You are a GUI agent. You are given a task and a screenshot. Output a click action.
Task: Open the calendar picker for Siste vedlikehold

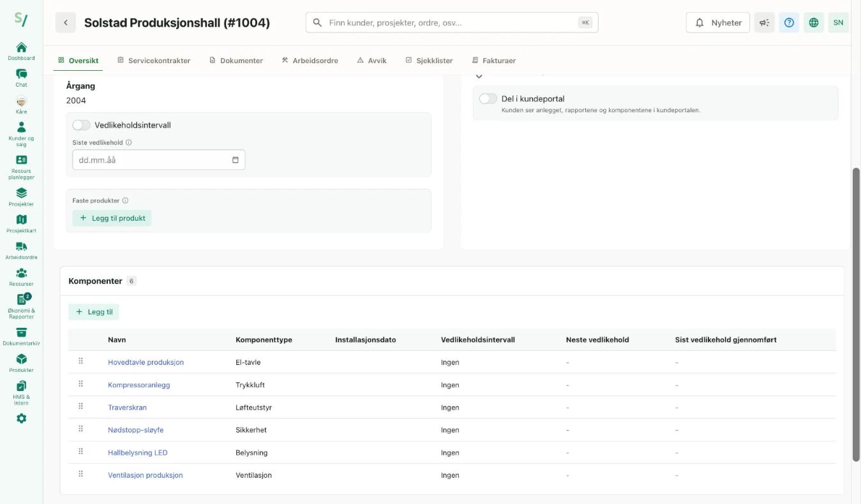[x=235, y=160]
